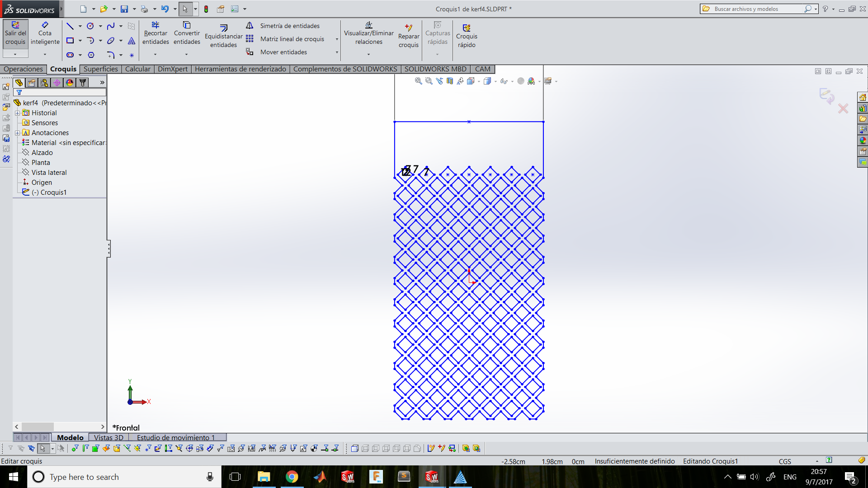Select the Straight Slot tool

(x=70, y=55)
